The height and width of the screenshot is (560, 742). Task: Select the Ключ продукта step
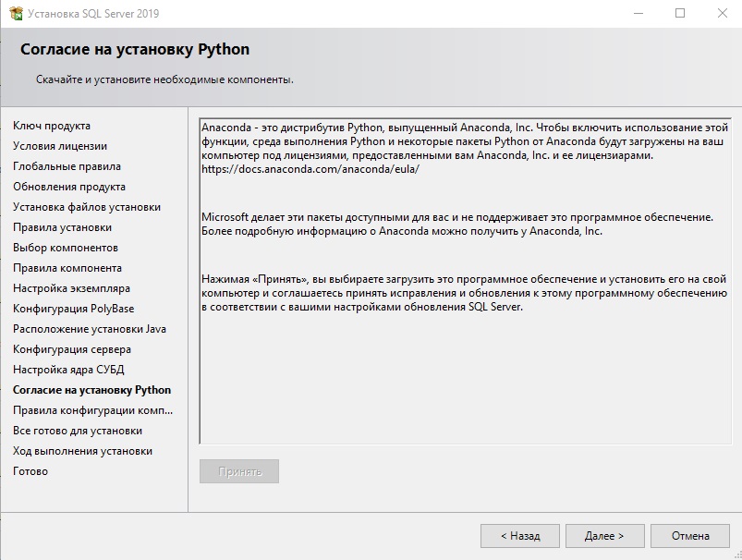click(52, 126)
